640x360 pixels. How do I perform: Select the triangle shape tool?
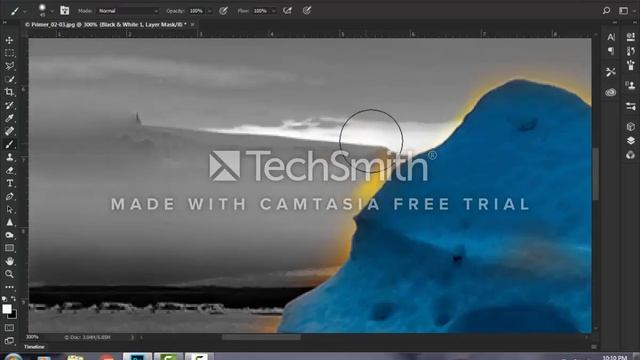point(9,222)
